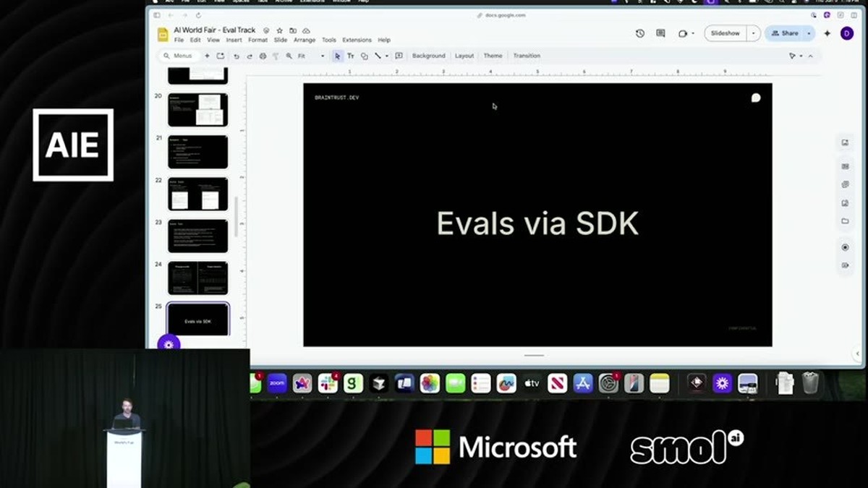Expand the line tool dropdown arrow
Screen dimensions: 868x488
pos(387,56)
